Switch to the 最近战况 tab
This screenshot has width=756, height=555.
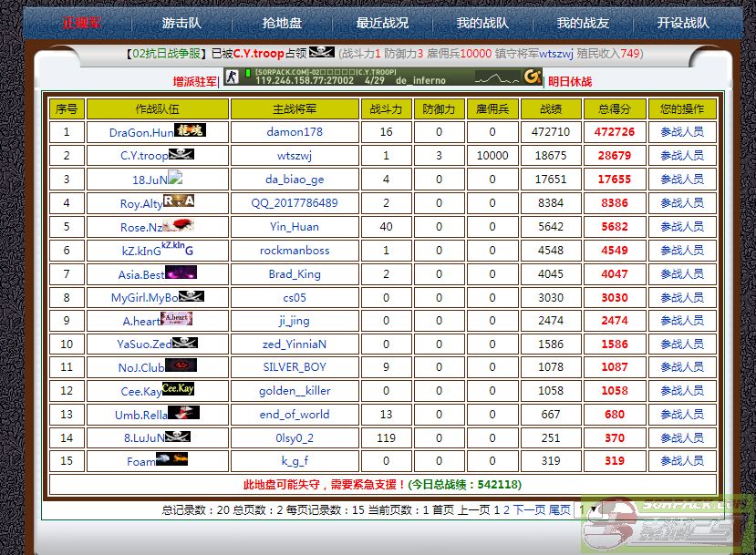coord(382,23)
